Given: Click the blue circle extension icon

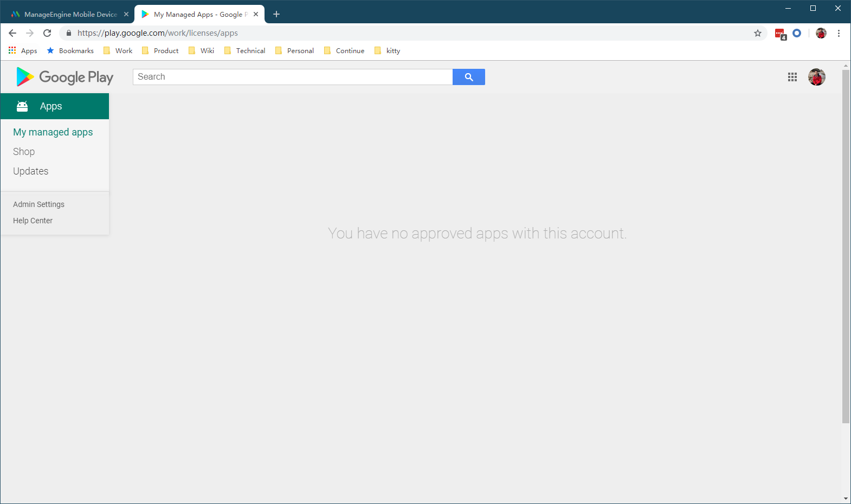Looking at the screenshot, I should pos(797,33).
